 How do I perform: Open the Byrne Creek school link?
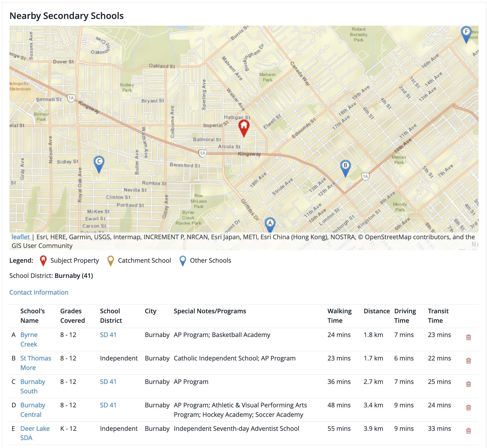[29, 335]
